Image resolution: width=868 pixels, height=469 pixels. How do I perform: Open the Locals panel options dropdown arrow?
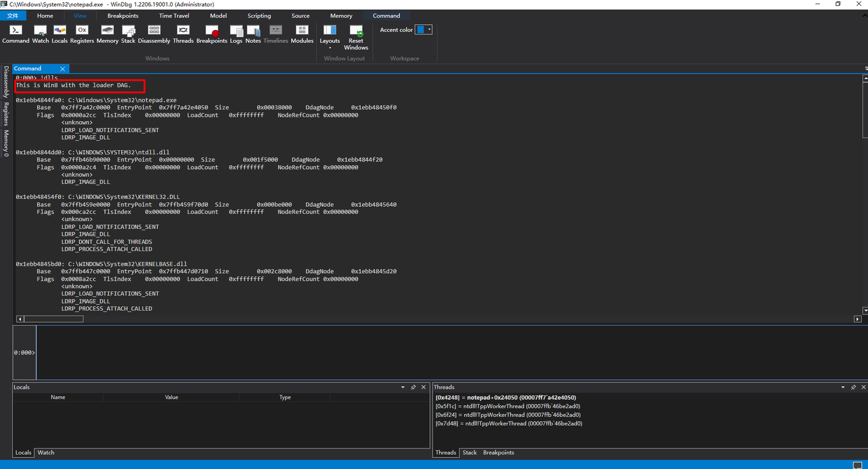[x=403, y=388]
